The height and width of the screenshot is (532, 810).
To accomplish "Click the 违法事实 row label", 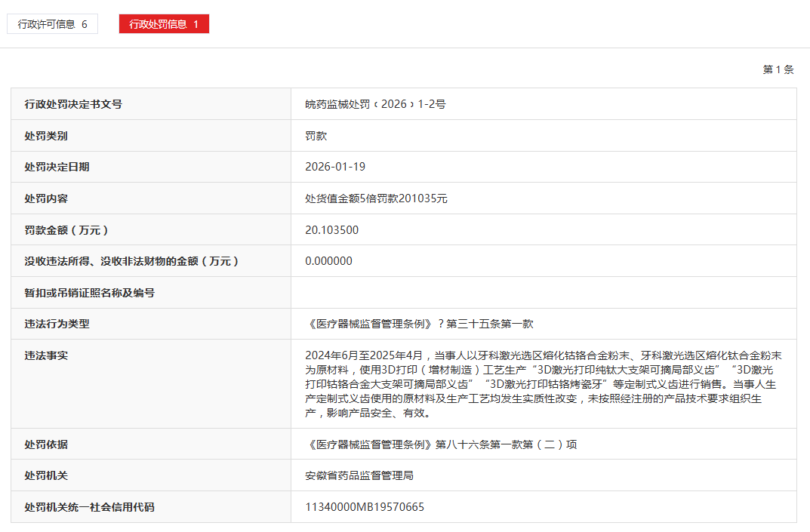I will (x=46, y=356).
